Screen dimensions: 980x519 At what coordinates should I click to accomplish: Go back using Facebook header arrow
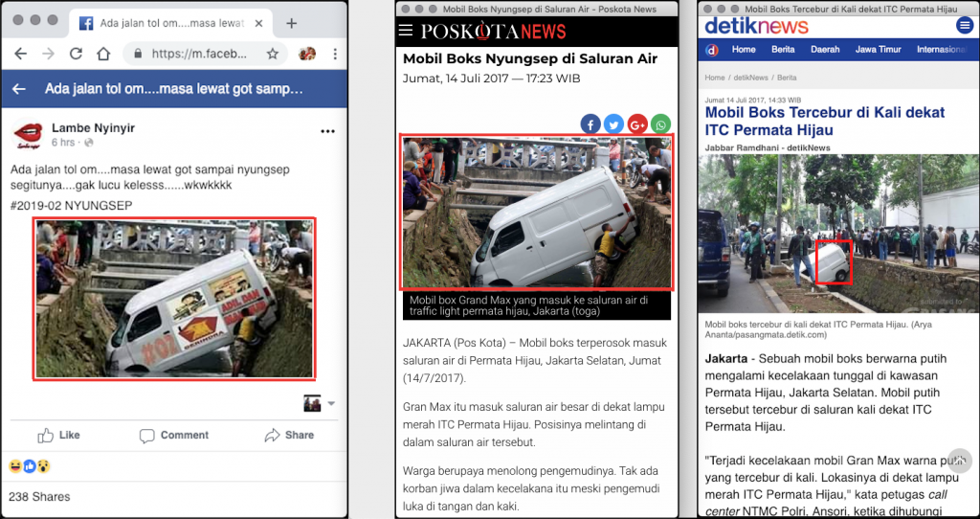(19, 89)
